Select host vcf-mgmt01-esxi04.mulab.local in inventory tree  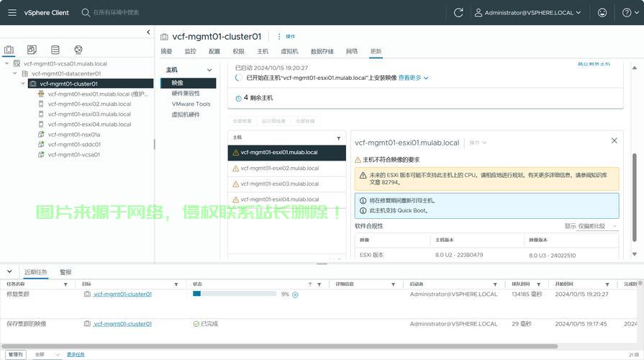click(89, 124)
